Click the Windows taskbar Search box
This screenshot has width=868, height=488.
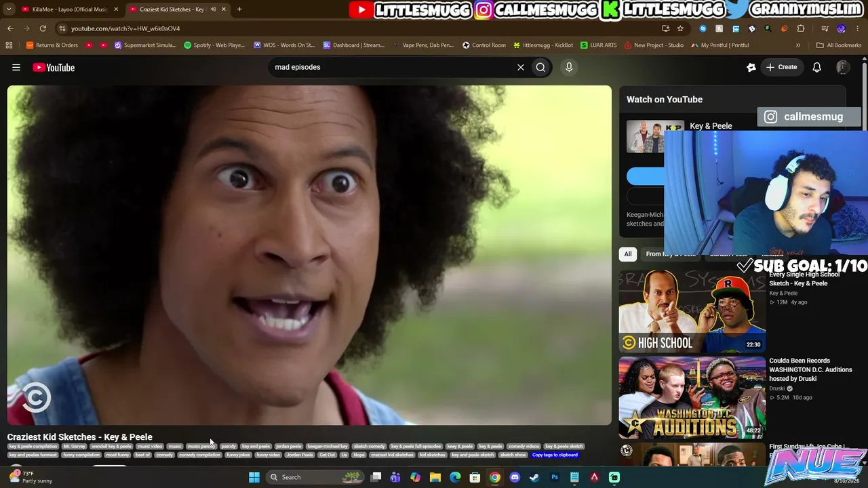[x=314, y=477]
